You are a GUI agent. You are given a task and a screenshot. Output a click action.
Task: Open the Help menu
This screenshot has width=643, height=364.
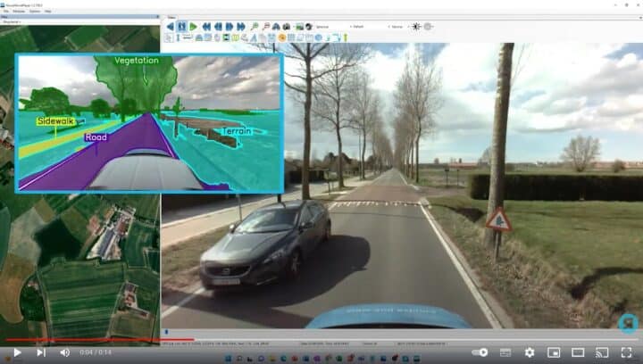[47, 11]
